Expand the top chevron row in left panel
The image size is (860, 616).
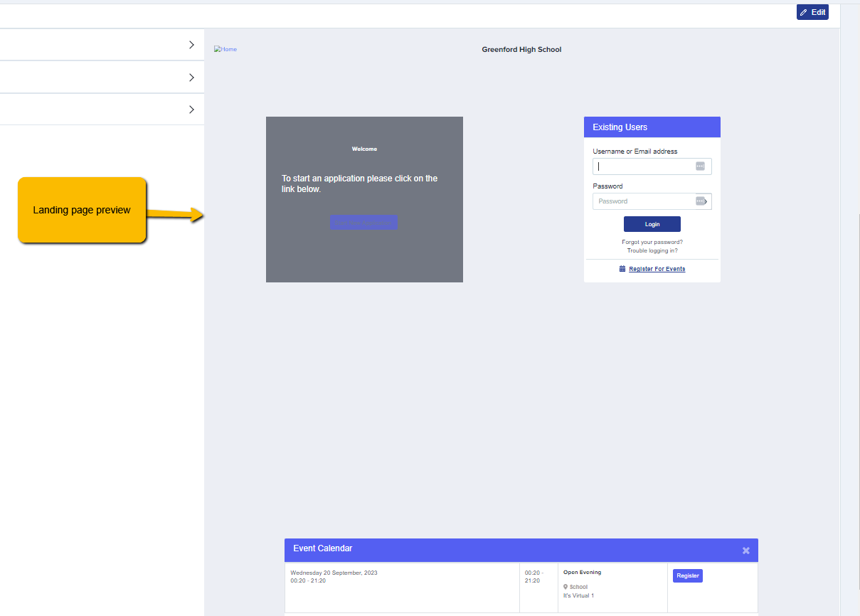coord(102,45)
